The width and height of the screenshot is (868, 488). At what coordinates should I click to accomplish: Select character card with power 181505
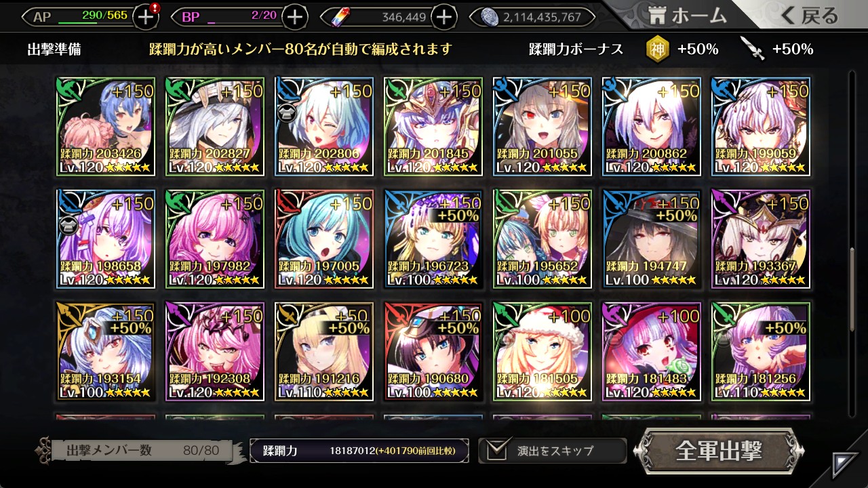542,351
